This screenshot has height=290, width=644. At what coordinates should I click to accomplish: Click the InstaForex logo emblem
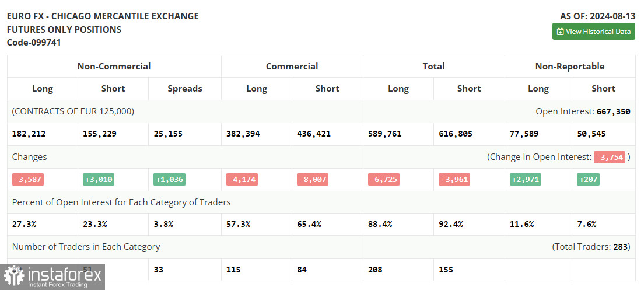click(14, 275)
